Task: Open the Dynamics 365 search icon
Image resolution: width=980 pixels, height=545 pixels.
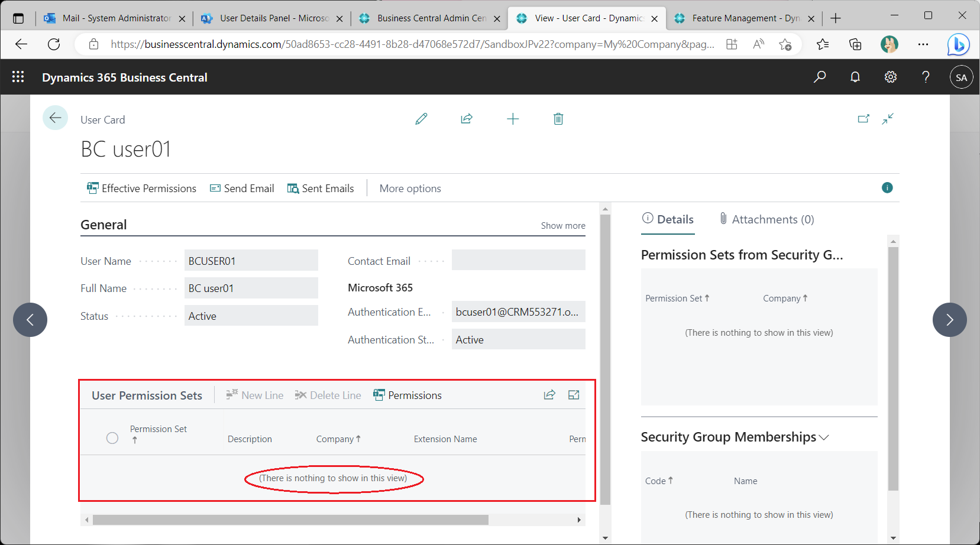Action: 820,77
